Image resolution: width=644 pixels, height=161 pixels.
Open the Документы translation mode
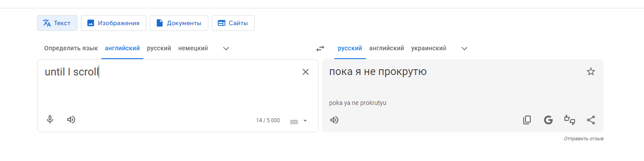point(179,23)
